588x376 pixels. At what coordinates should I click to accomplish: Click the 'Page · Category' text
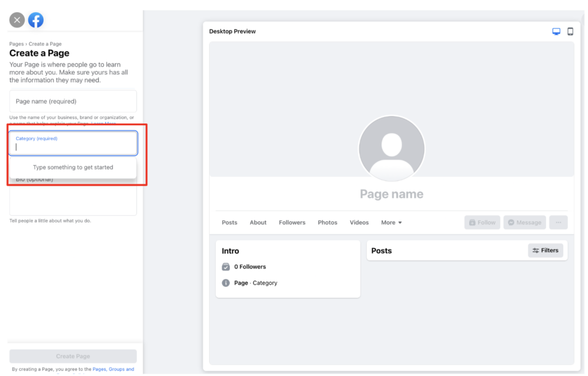pos(256,283)
